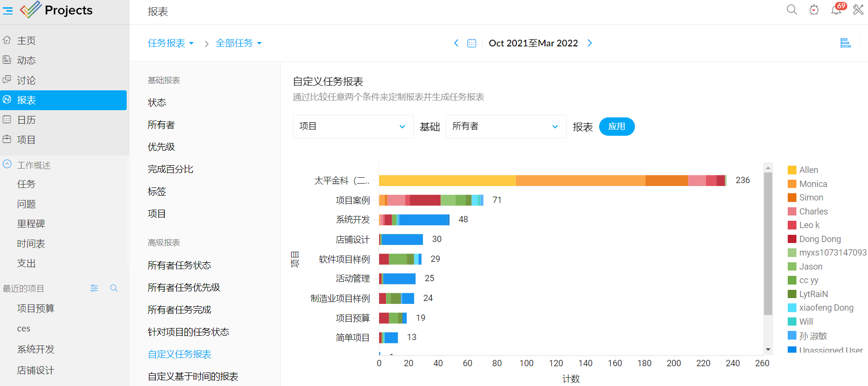Go to next date range arrow

[590, 43]
